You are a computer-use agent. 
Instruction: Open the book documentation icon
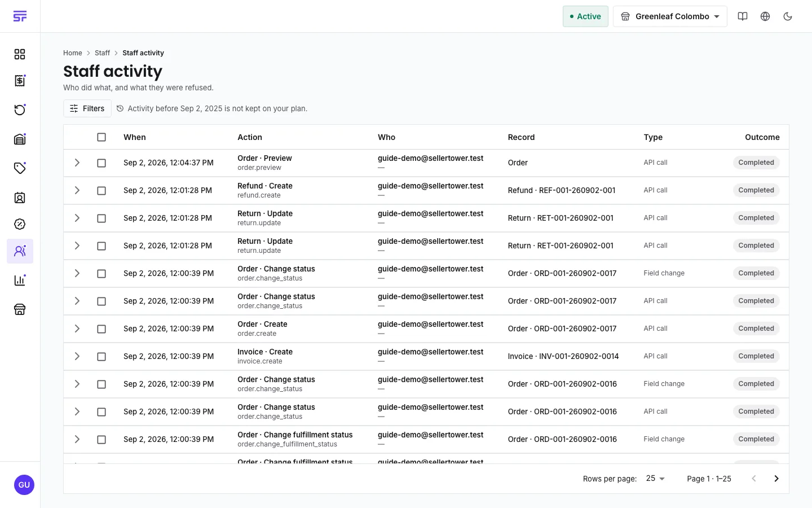click(x=743, y=16)
